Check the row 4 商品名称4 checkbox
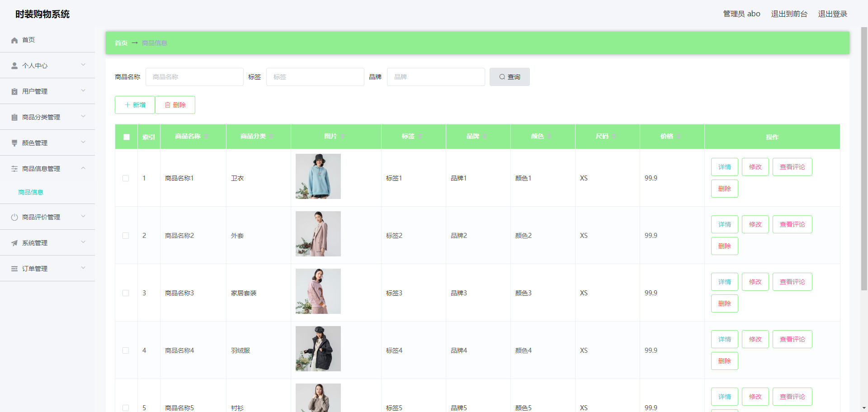Viewport: 868px width, 412px height. [126, 350]
